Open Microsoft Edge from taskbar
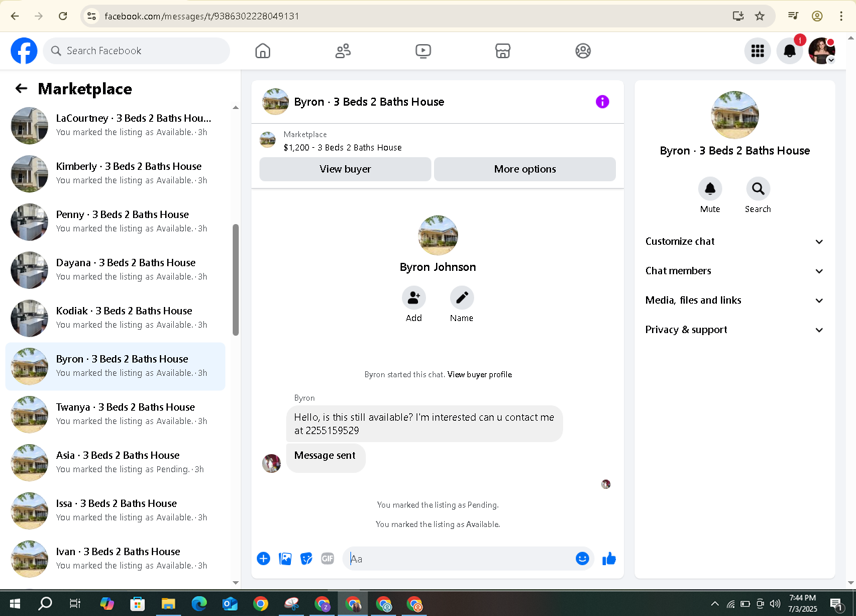The height and width of the screenshot is (616, 856). point(199,604)
